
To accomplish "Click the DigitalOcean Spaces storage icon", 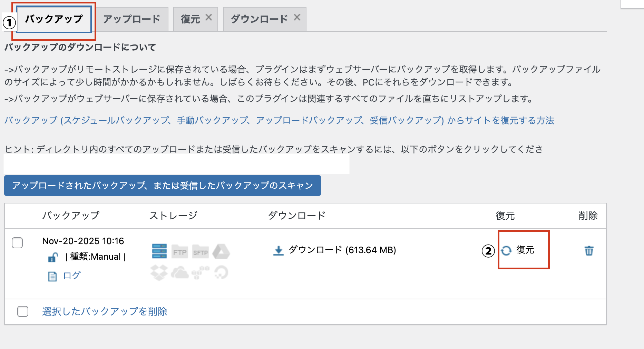I will click(x=222, y=272).
